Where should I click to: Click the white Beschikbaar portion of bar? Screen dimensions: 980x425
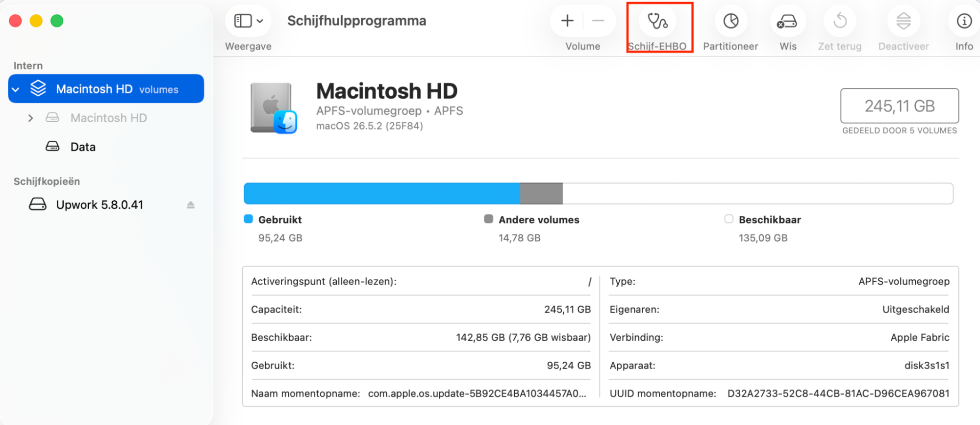tap(757, 193)
